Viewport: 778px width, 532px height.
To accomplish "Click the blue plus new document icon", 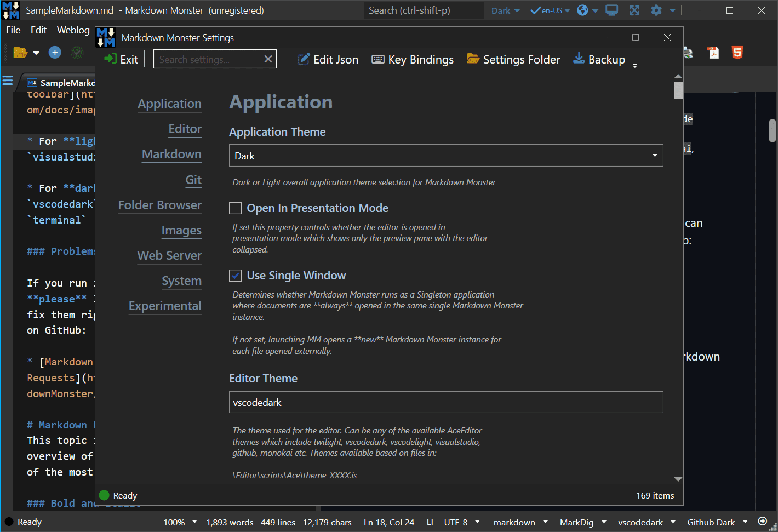I will coord(55,52).
